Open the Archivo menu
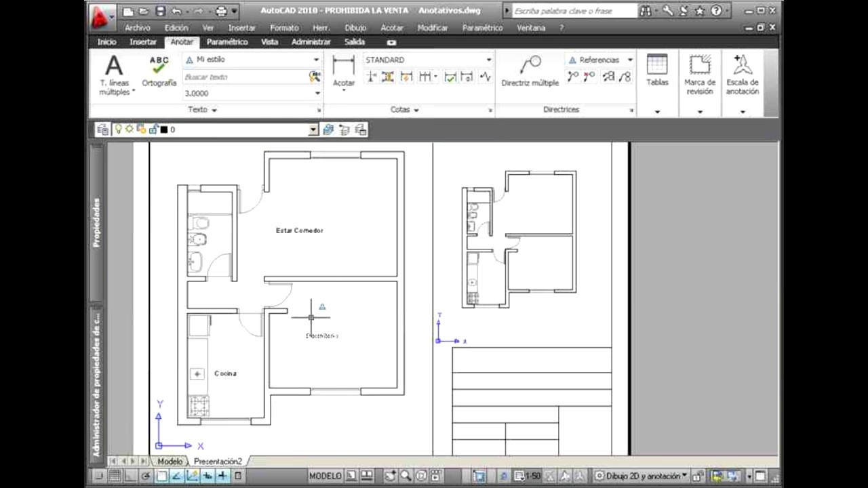Image resolution: width=868 pixels, height=488 pixels. [138, 28]
